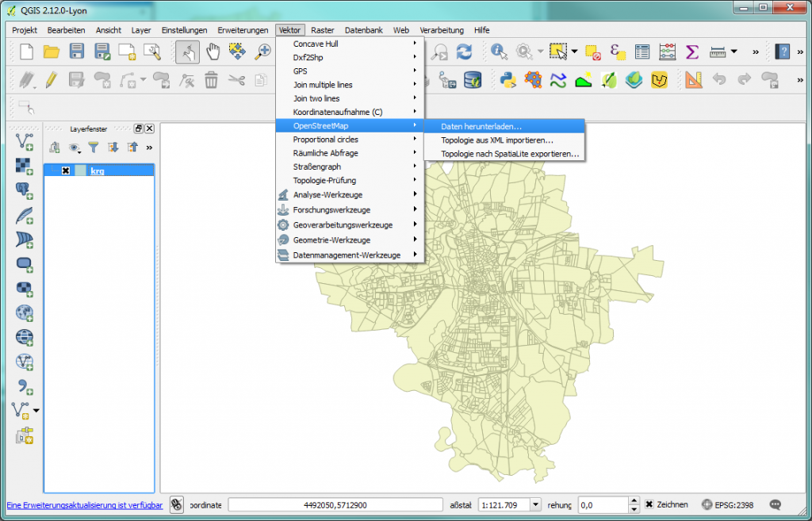Activate the Pan Map hand tool
This screenshot has height=521, width=812.
tap(213, 50)
